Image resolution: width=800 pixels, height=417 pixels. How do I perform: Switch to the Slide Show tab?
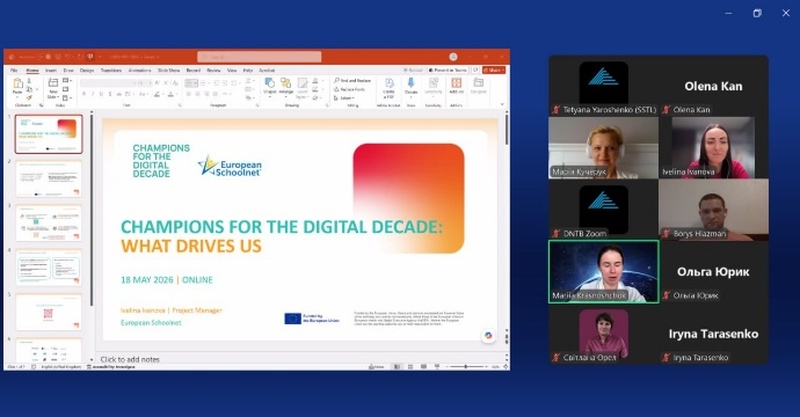[x=168, y=70]
